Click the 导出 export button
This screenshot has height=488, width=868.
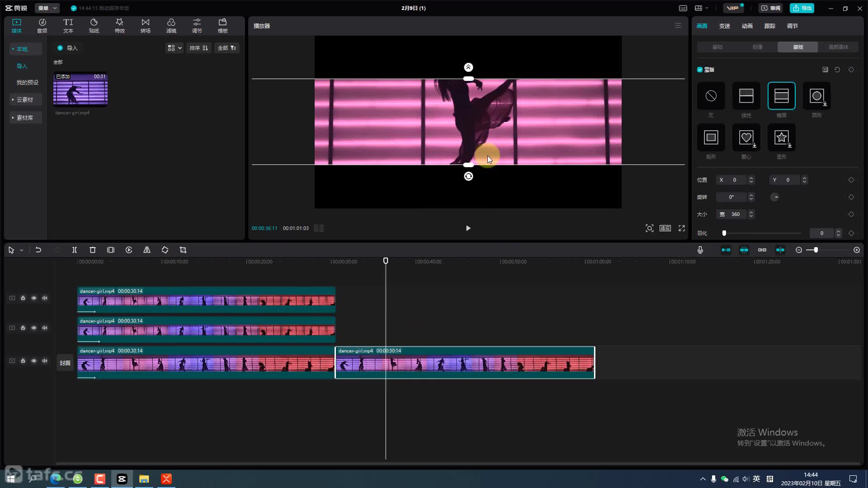click(x=802, y=8)
